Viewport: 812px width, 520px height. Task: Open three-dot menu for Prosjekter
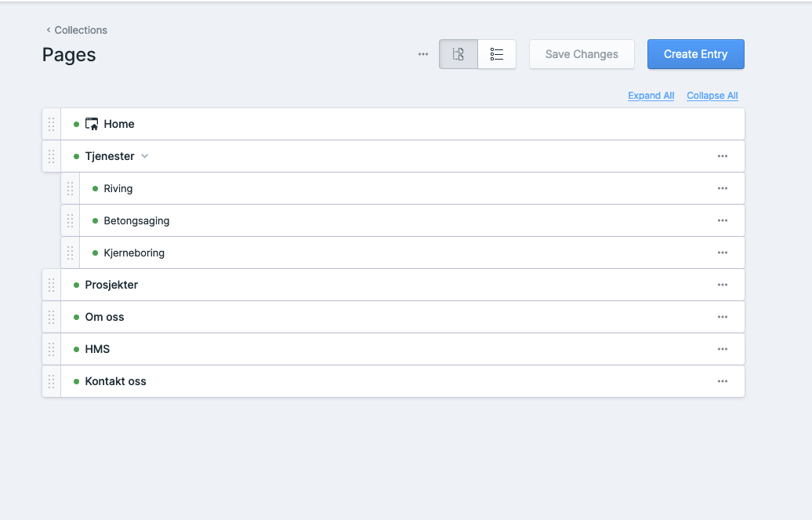(x=722, y=285)
